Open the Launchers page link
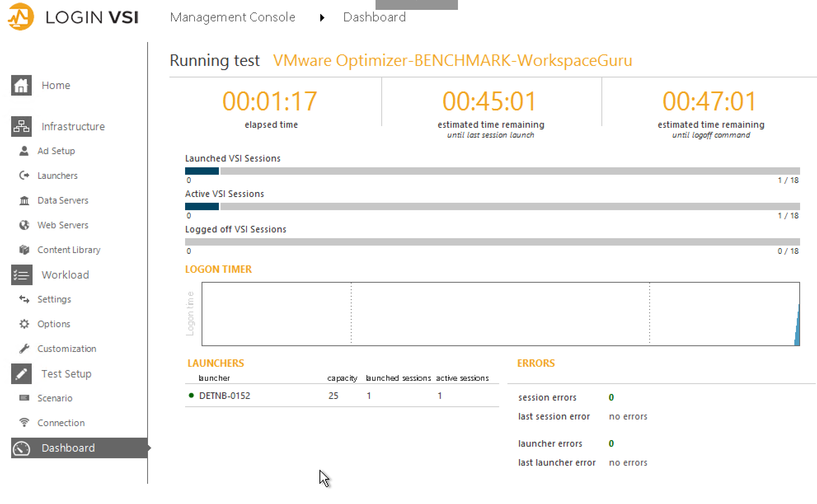 tap(57, 176)
